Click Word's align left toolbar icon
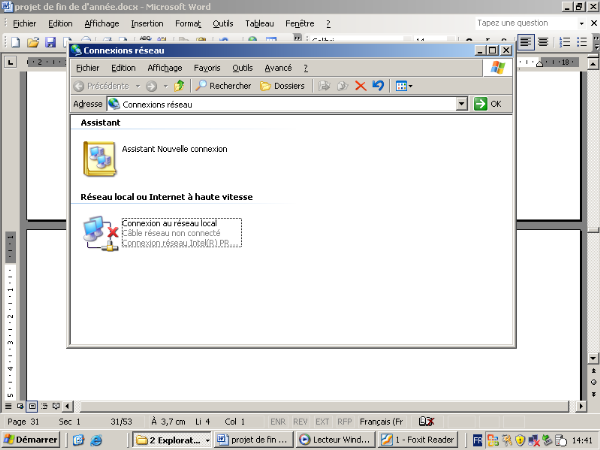Screen dimensions: 600x450 [526, 42]
